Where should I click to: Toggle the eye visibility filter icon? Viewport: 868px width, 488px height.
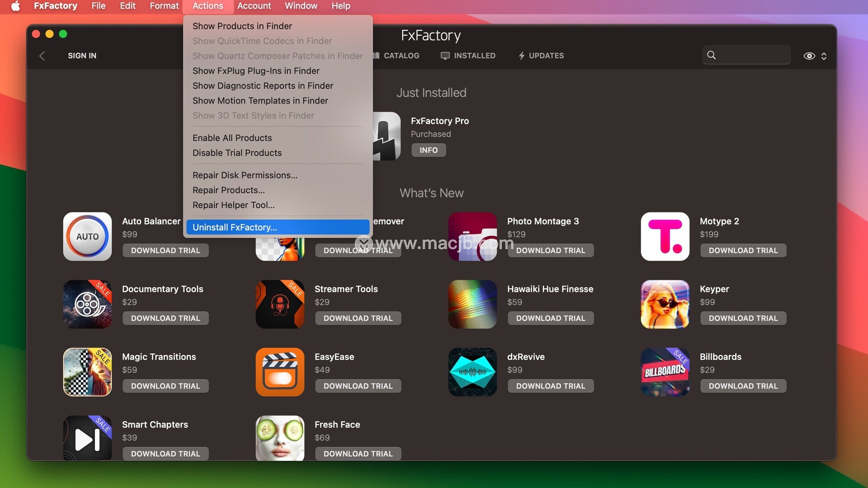(809, 56)
